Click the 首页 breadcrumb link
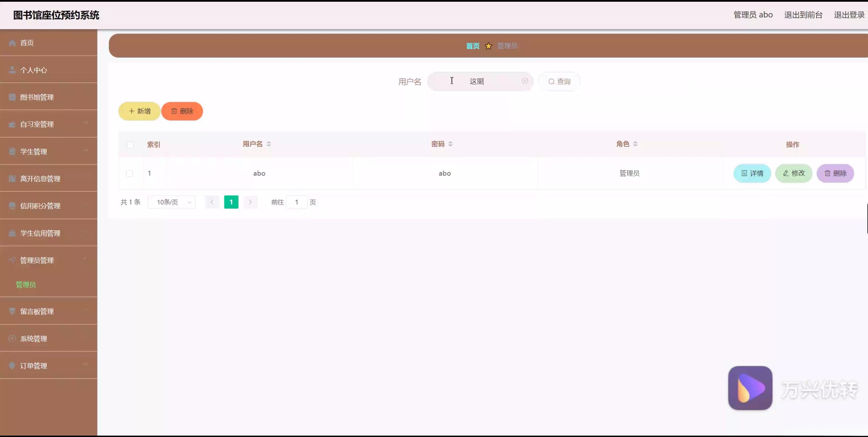Screen dimensions: 868x437 (x=473, y=46)
